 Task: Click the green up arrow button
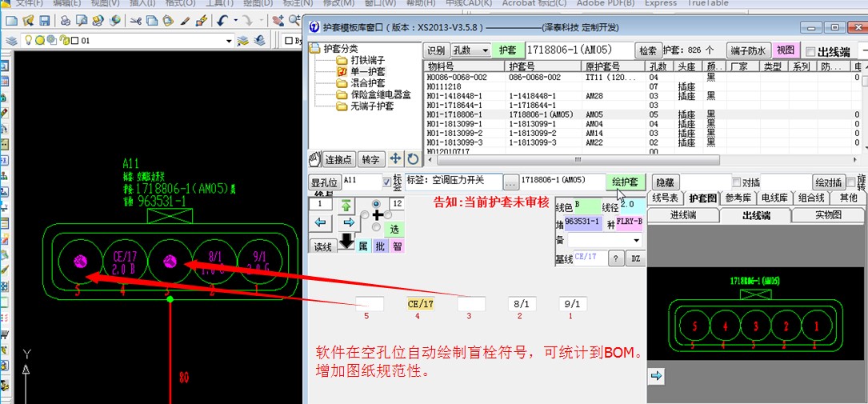click(x=346, y=206)
